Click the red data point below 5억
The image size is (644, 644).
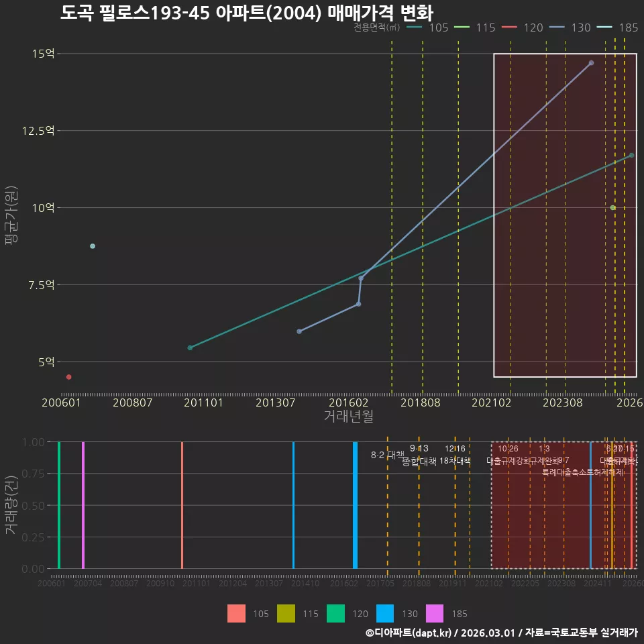[68, 377]
